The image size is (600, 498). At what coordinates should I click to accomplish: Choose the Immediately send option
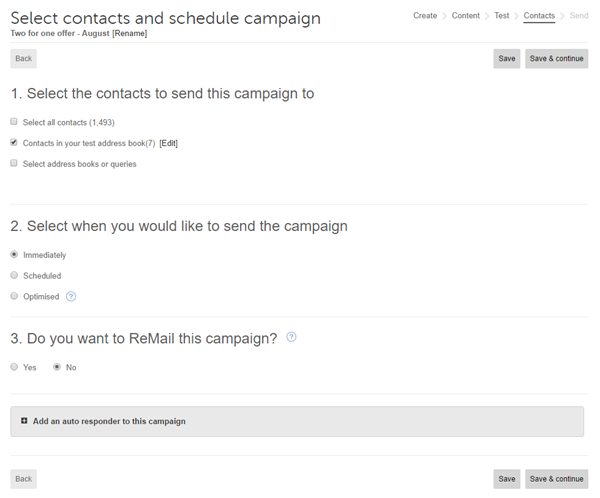(14, 255)
